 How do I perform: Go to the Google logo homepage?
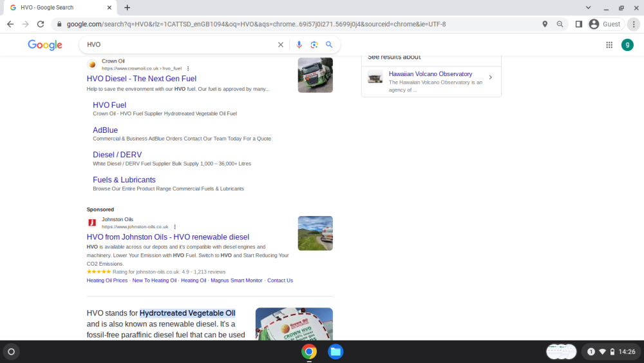point(45,44)
